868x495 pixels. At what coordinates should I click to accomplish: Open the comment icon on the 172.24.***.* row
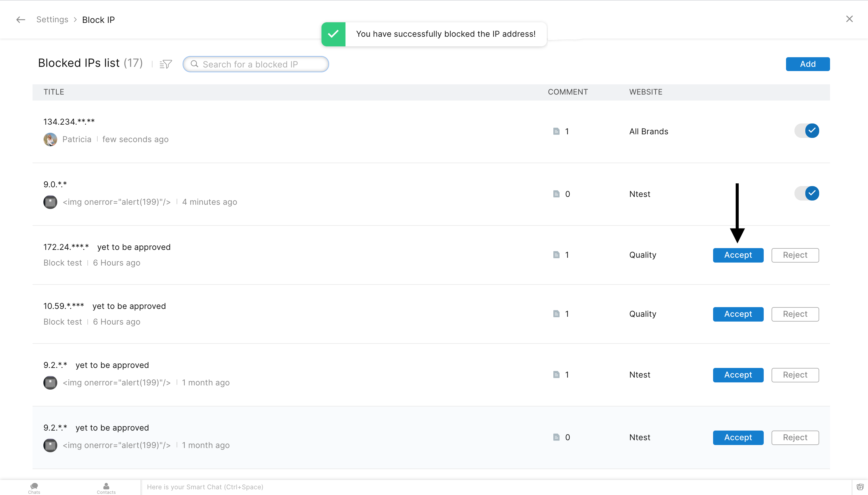[556, 255]
